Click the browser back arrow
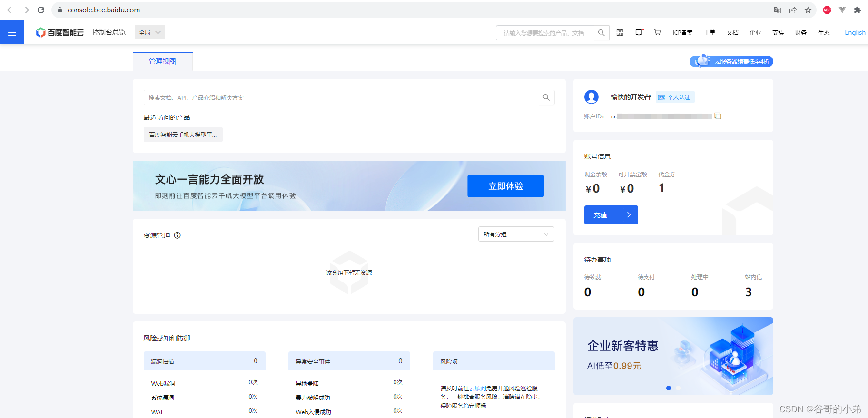868x418 pixels. pos(10,10)
